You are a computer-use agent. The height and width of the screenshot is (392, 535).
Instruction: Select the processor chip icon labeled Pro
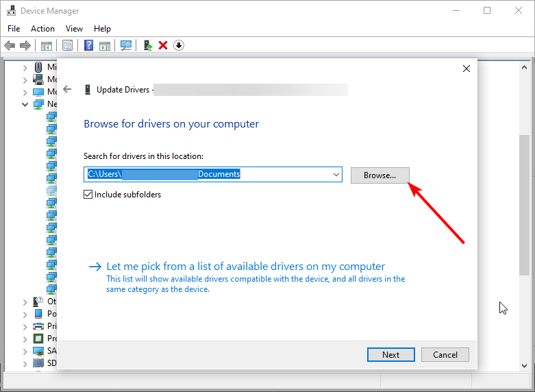38,339
